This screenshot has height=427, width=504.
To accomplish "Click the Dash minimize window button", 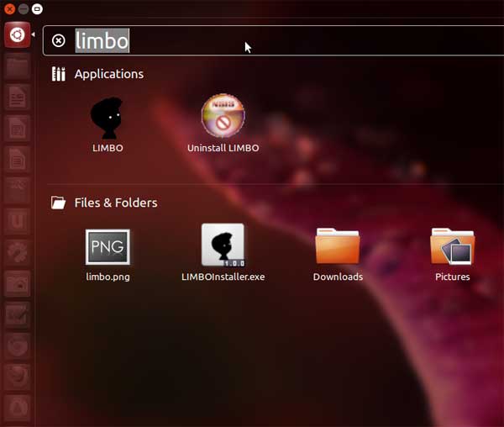I will pos(24,9).
